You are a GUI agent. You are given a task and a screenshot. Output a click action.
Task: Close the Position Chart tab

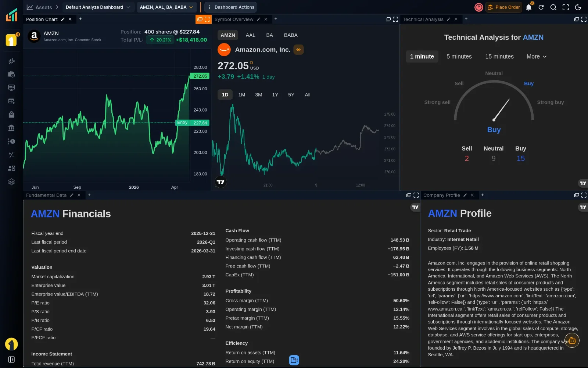click(70, 19)
